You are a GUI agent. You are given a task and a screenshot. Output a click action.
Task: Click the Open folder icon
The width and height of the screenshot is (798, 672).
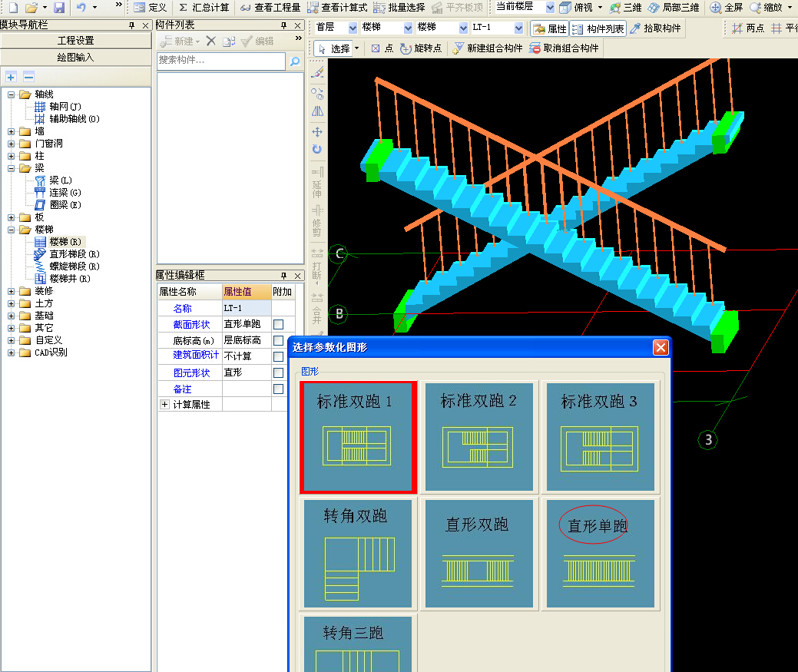pos(31,7)
